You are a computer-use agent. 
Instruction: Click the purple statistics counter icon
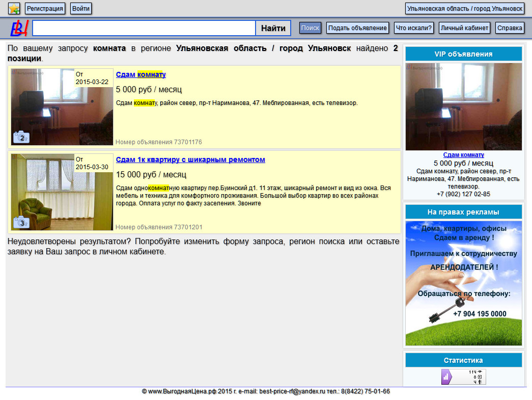(x=446, y=377)
